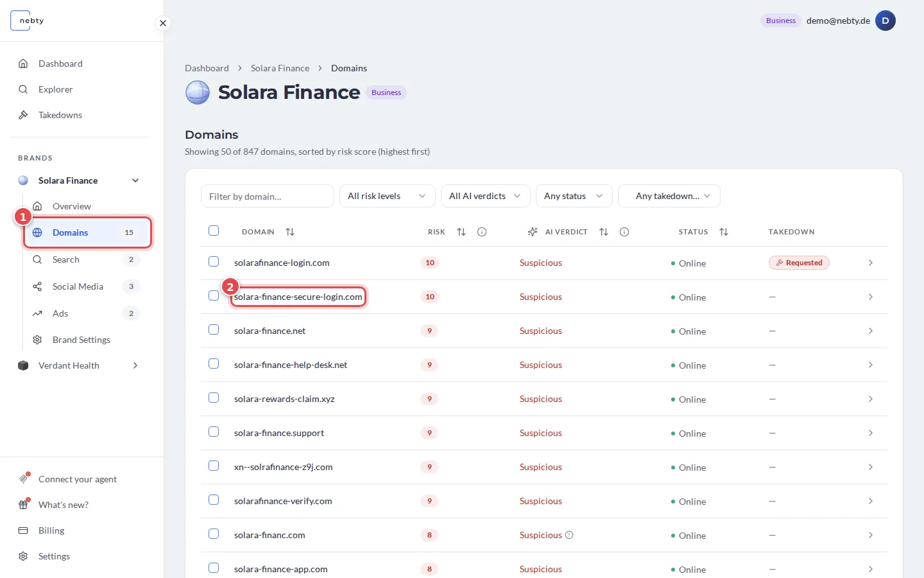Sort by Domain column arrows icon
This screenshot has width=924, height=578.
click(290, 232)
